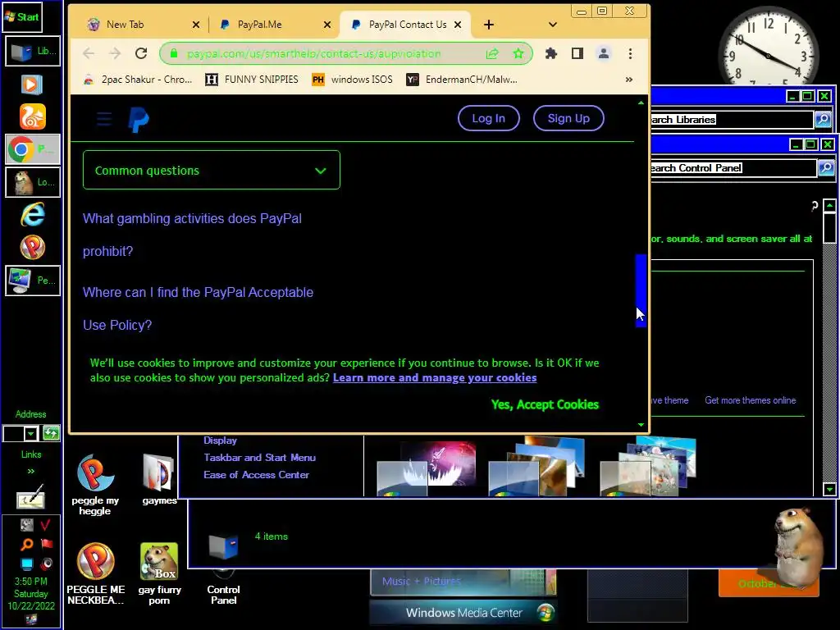Click the page scrollbar down arrow
Image resolution: width=840 pixels, height=630 pixels.
(x=641, y=424)
